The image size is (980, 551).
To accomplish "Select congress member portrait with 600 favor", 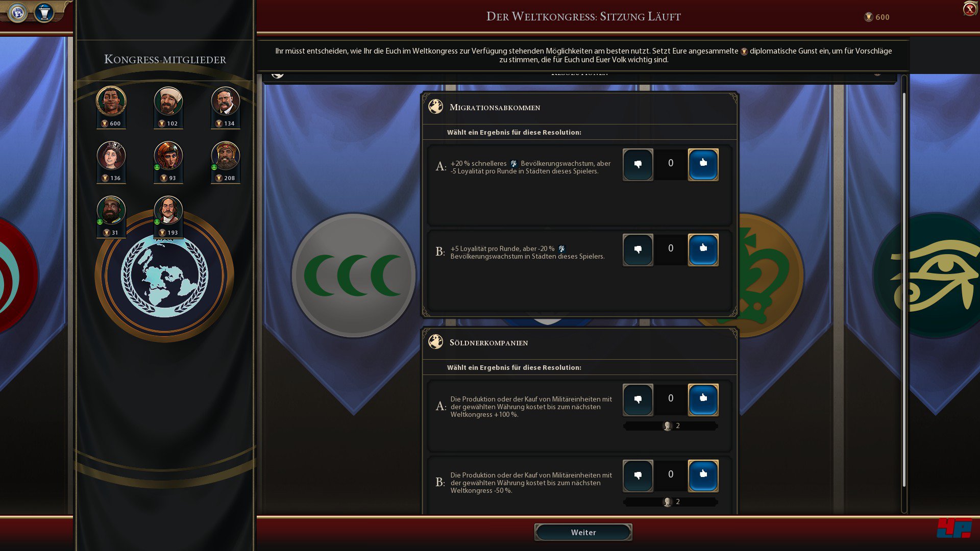I will click(x=111, y=101).
